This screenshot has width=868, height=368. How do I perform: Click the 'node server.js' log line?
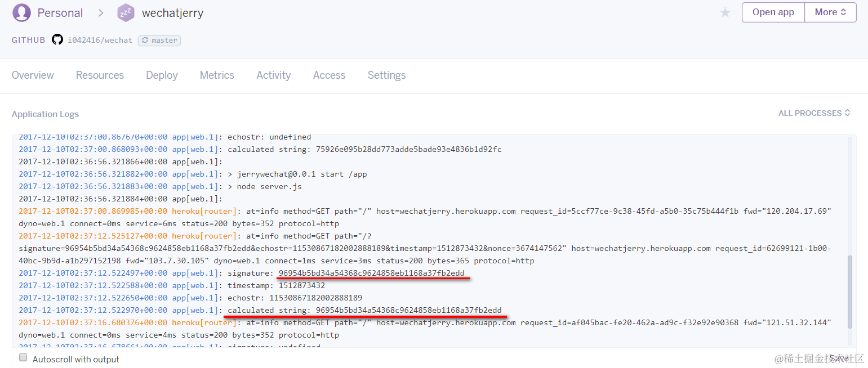(160, 186)
